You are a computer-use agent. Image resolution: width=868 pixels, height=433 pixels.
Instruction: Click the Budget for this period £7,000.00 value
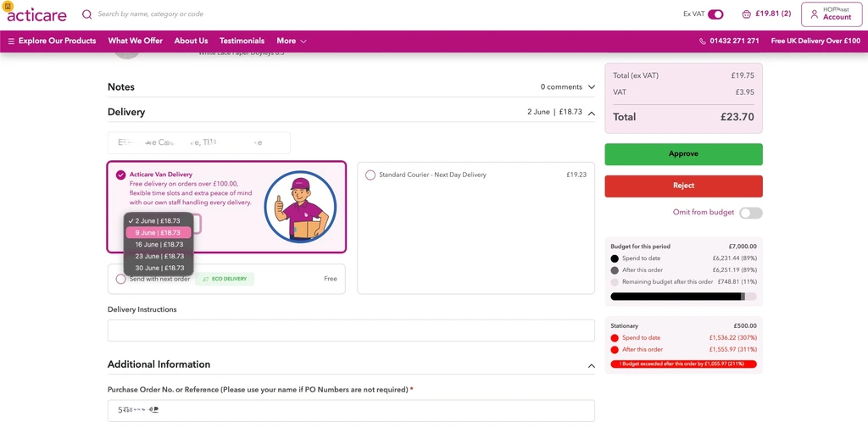tap(743, 247)
